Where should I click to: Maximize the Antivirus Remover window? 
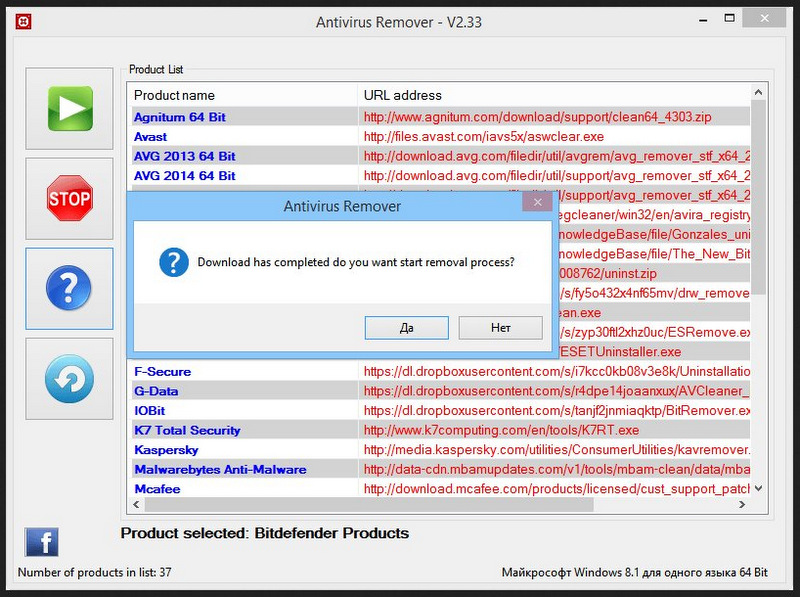pos(730,18)
